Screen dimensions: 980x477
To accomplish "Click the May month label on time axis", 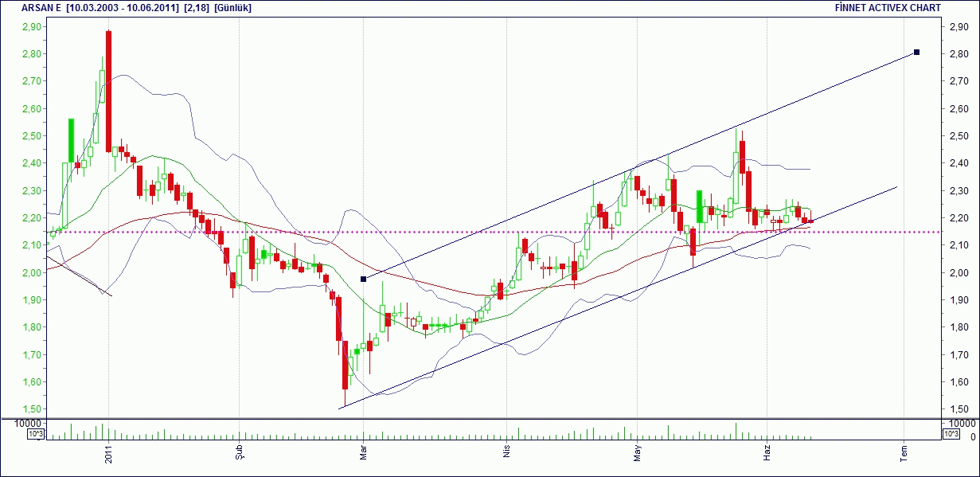I will 636,454.
